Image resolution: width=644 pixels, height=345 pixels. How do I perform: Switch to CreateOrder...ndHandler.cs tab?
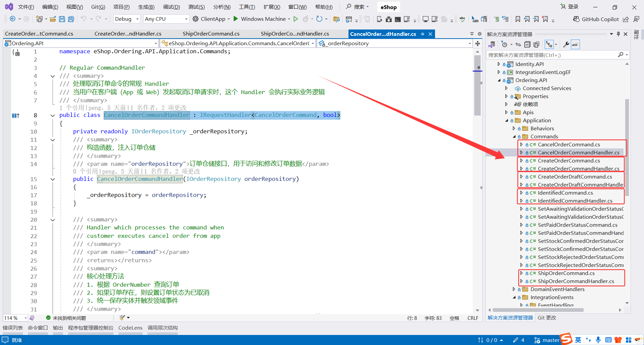tap(128, 34)
